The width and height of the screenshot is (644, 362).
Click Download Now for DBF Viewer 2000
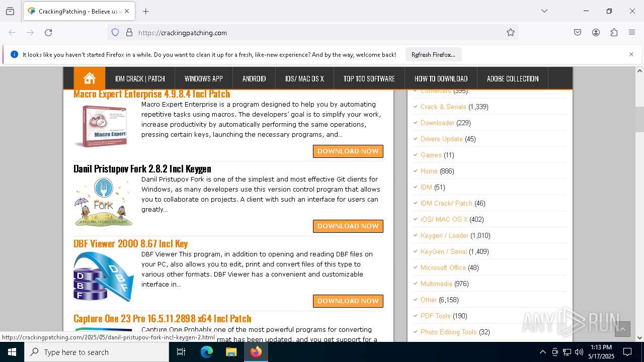tap(348, 301)
